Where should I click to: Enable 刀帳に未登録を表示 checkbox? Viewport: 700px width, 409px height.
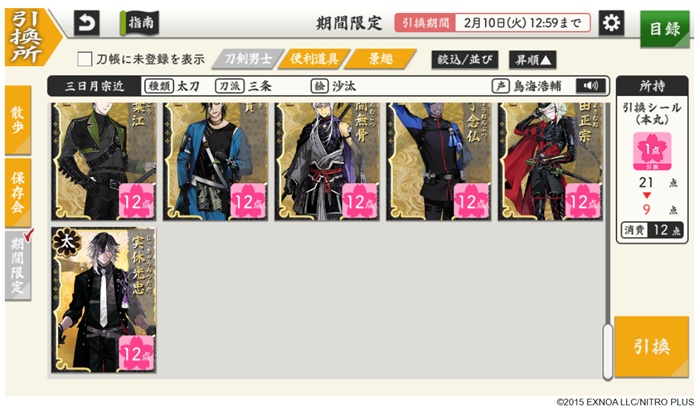pyautogui.click(x=85, y=59)
